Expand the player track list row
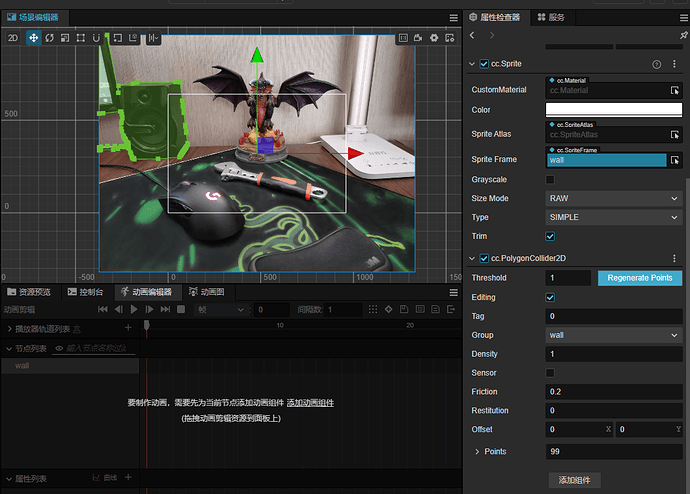This screenshot has width=690, height=494. pos(10,329)
